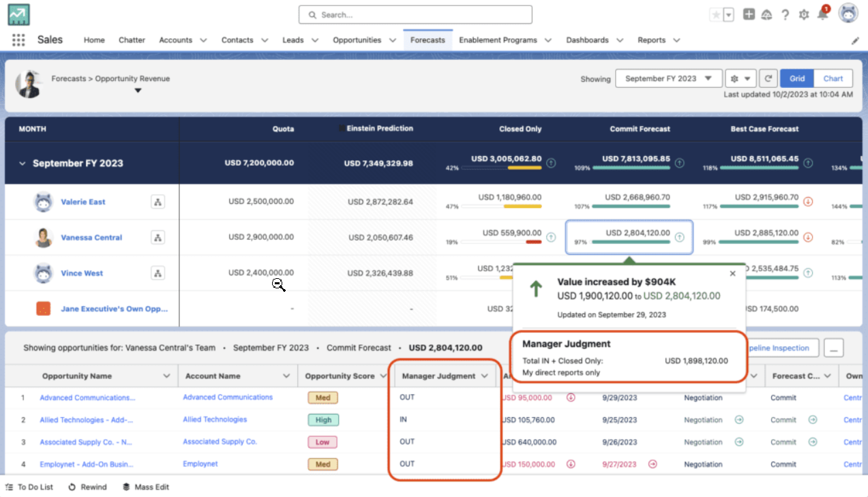The width and height of the screenshot is (868, 497).
Task: Open Mass Edit in the utility bar
Action: (x=146, y=487)
